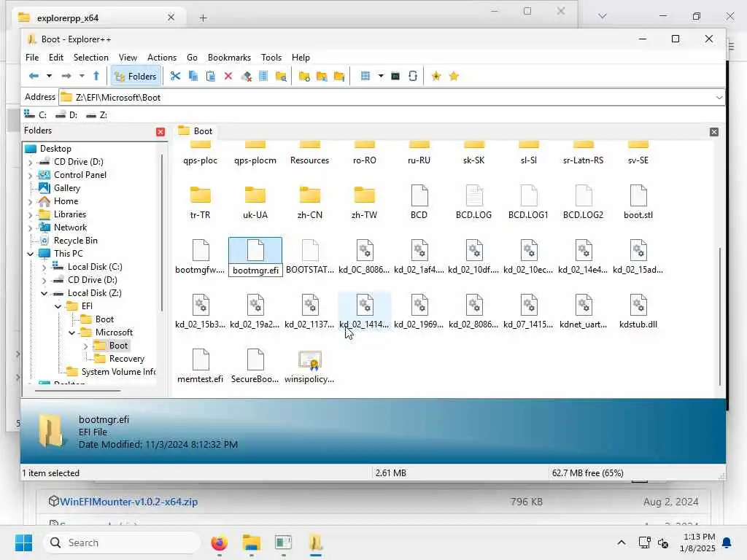This screenshot has height=560, width=747.
Task: Click the Views toolbar icon
Action: (x=365, y=76)
